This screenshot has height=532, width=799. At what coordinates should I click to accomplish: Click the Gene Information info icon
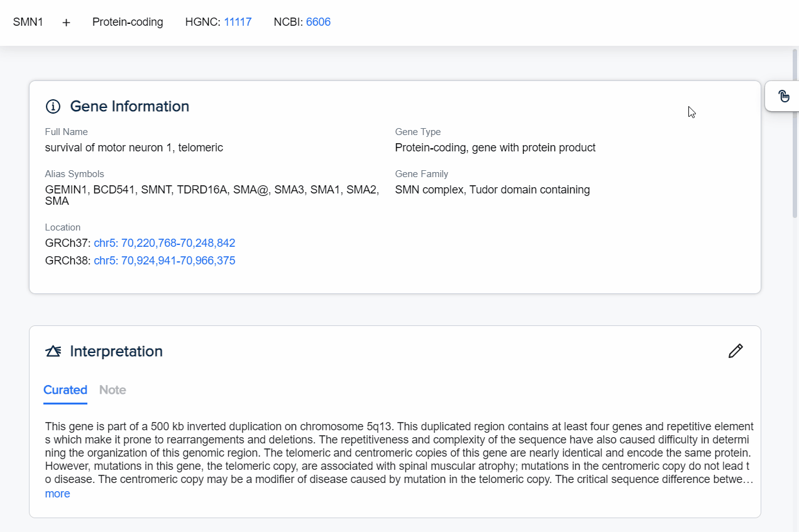point(53,107)
